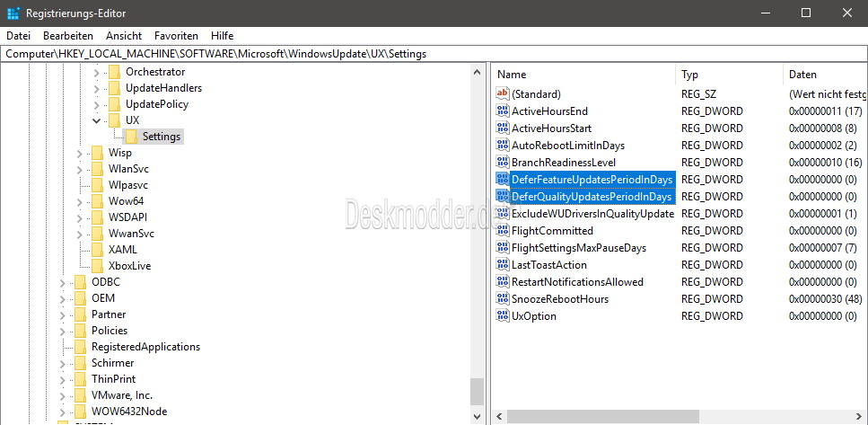Click the Registry Editor app icon in title bar
Viewport: 868px width, 425px height.
pos(13,13)
